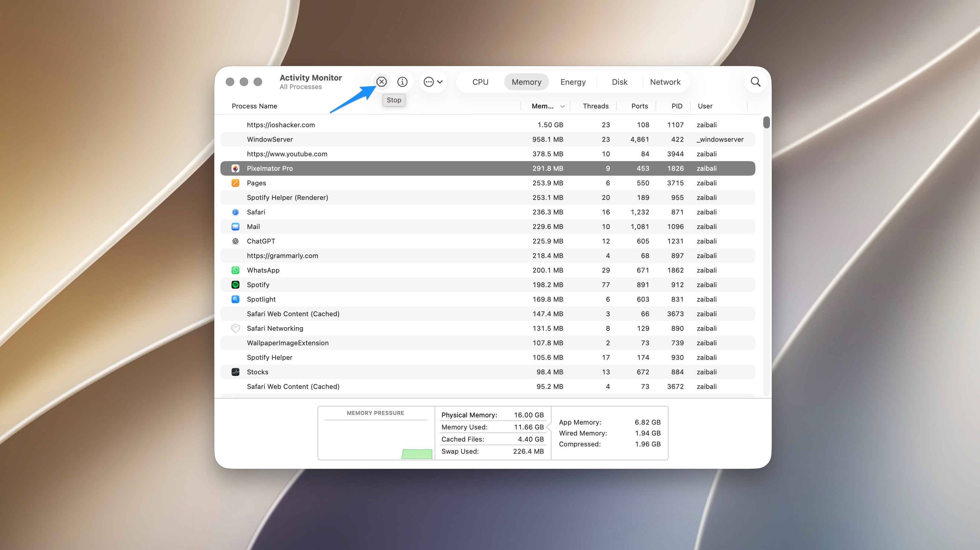Image resolution: width=980 pixels, height=550 pixels.
Task: Sort by PID column header
Action: pos(677,106)
